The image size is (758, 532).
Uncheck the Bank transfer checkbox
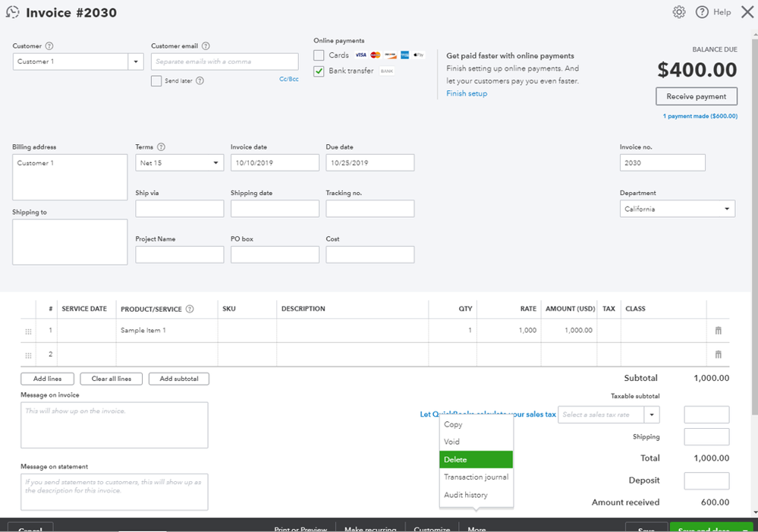[x=319, y=71]
